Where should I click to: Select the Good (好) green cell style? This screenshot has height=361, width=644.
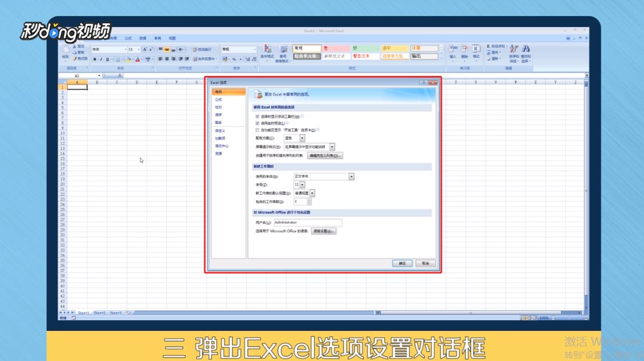tap(365, 49)
